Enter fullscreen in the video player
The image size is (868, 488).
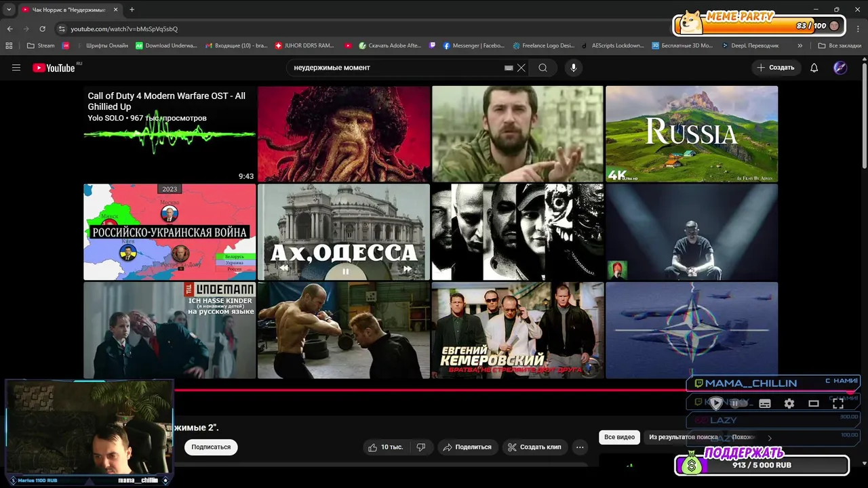[838, 403]
